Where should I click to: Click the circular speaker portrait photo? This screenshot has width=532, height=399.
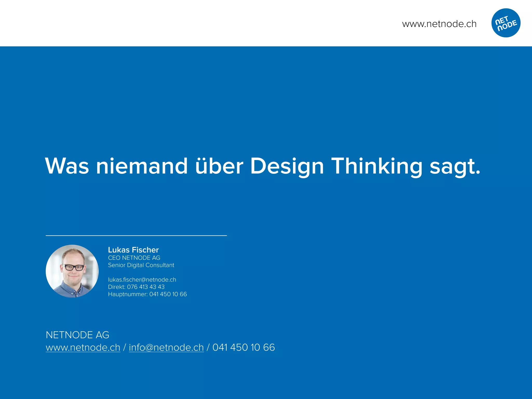point(72,271)
